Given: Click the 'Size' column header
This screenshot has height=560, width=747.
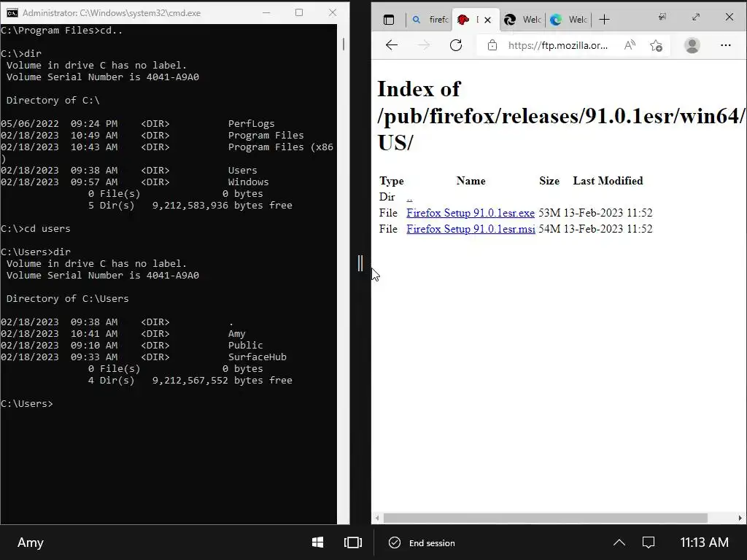Looking at the screenshot, I should pos(549,181).
